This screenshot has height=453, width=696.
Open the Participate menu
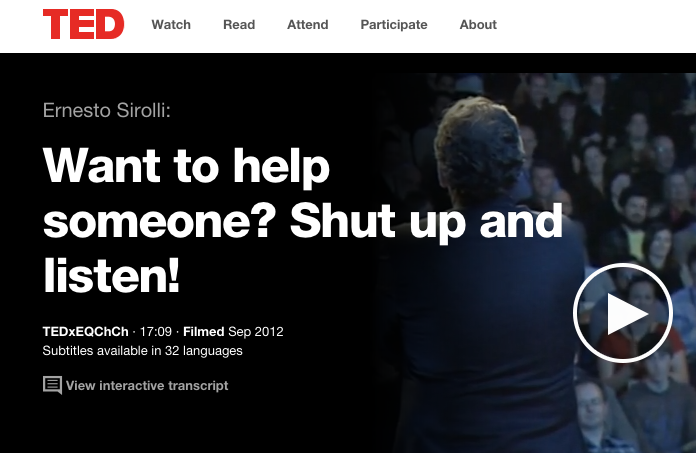[394, 25]
